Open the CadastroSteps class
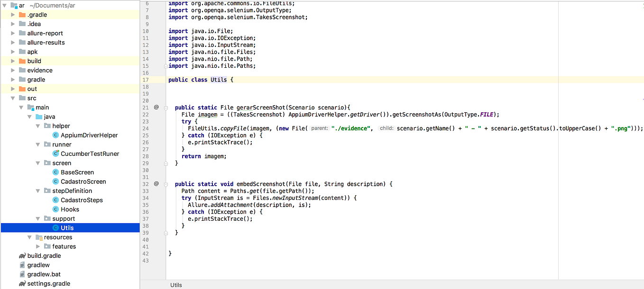The width and height of the screenshot is (644, 289). pos(82,200)
